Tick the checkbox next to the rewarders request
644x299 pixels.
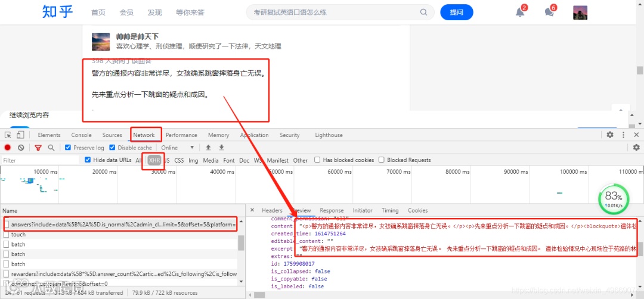click(x=6, y=273)
